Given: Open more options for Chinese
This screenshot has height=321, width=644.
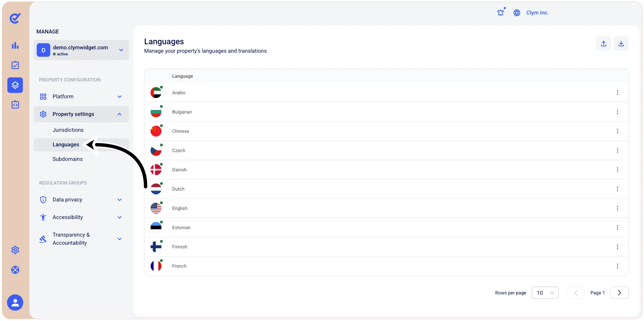Looking at the screenshot, I should point(617,131).
